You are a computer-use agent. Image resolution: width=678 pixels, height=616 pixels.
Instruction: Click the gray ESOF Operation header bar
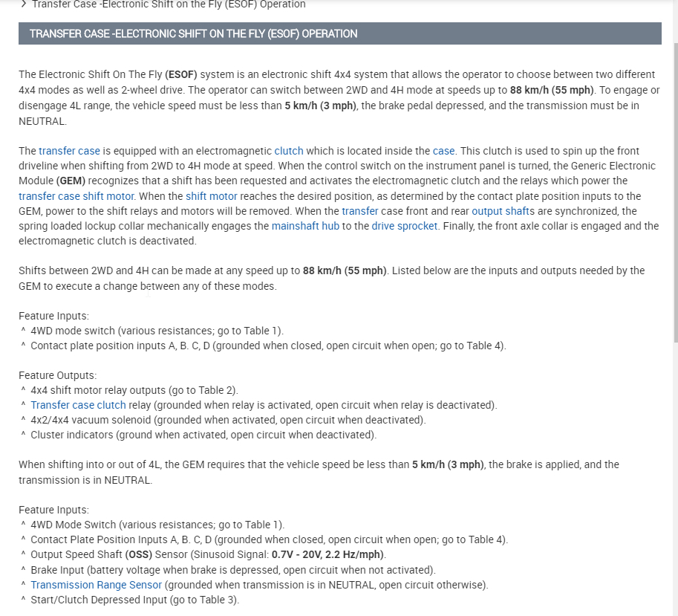(x=339, y=33)
